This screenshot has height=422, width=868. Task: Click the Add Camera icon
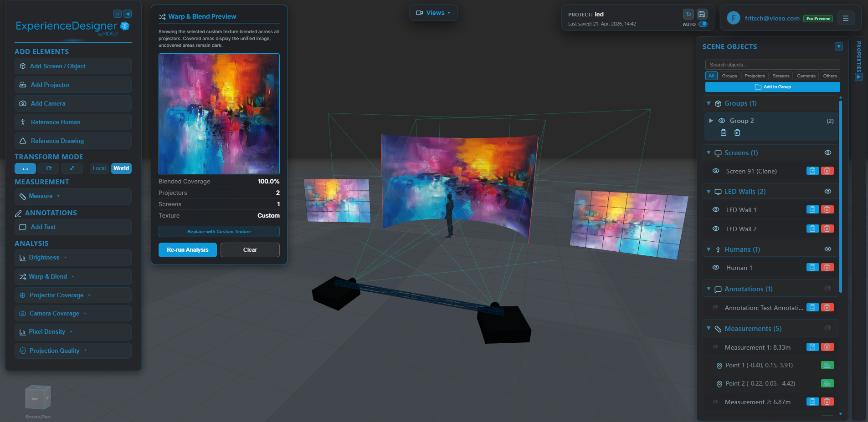point(23,103)
